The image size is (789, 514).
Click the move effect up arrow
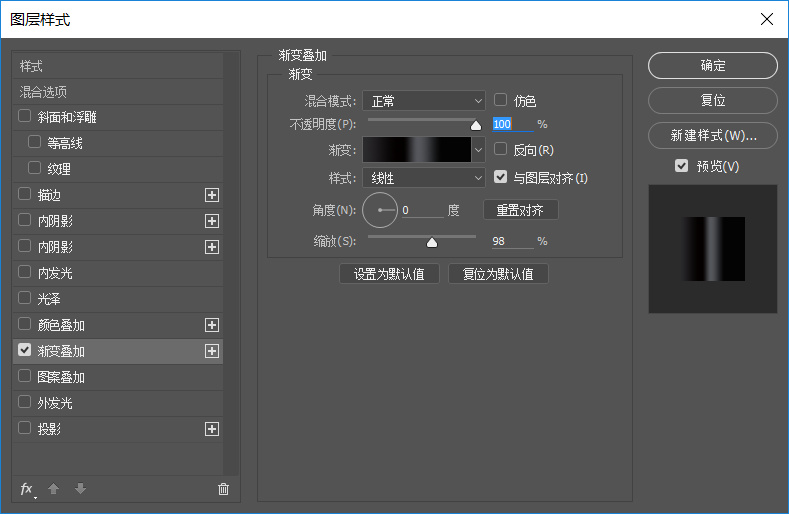(x=54, y=489)
